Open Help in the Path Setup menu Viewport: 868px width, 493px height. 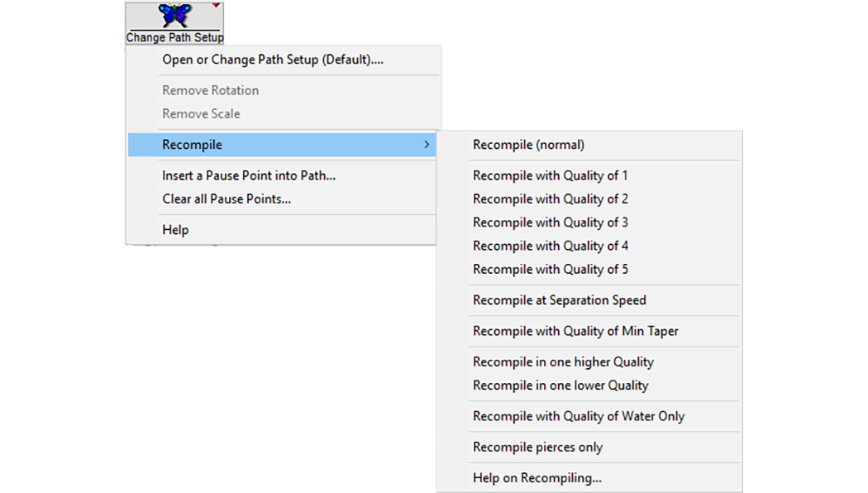click(175, 230)
